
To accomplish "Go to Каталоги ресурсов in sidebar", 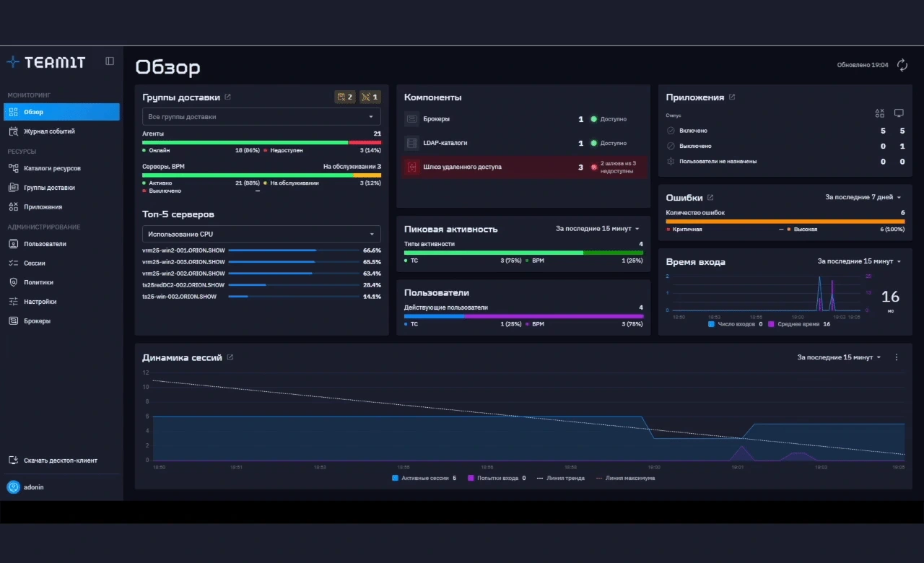I will click(61, 168).
